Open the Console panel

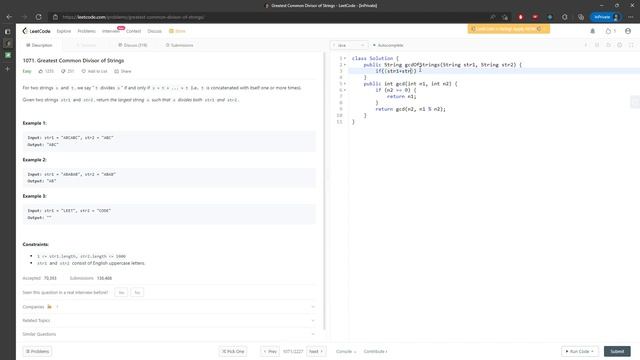[x=346, y=351]
